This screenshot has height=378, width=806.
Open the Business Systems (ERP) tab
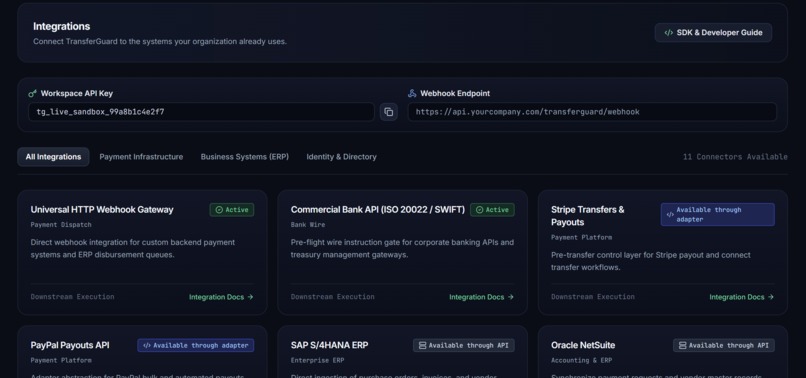[x=245, y=157]
